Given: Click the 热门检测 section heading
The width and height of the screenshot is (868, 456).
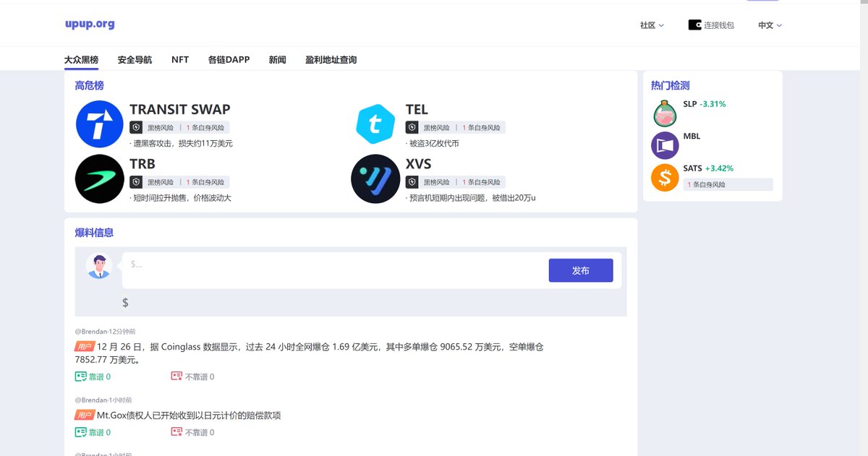Looking at the screenshot, I should (x=671, y=85).
